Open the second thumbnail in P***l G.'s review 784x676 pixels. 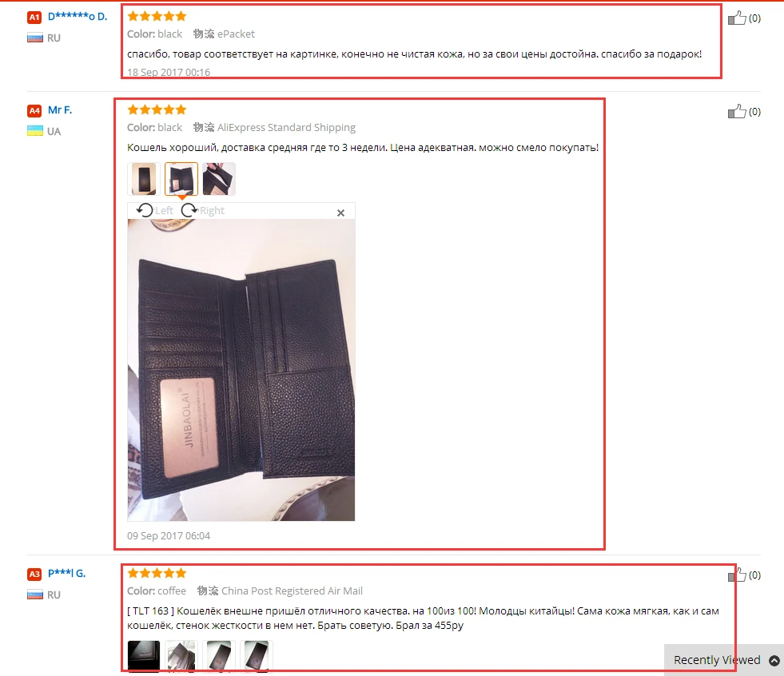coord(181,655)
